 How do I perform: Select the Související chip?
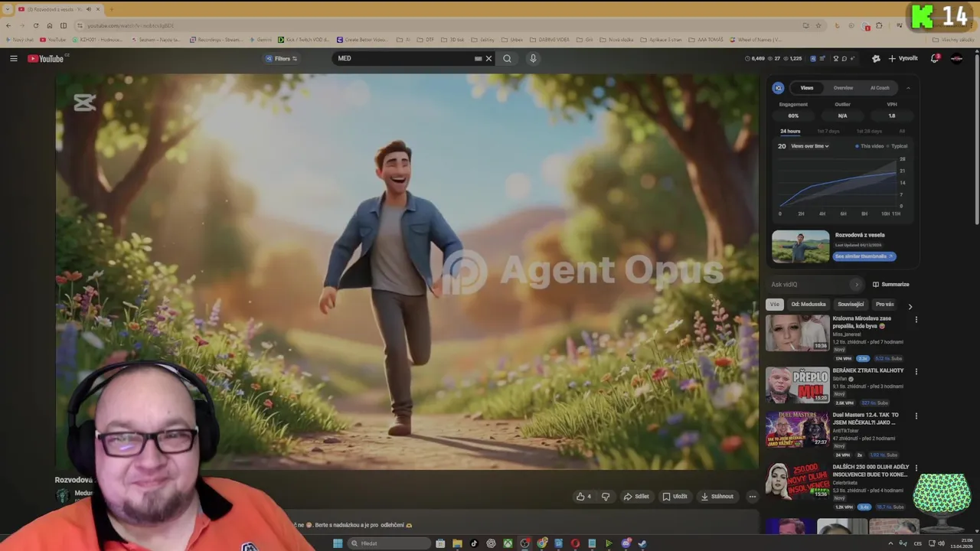tap(851, 305)
